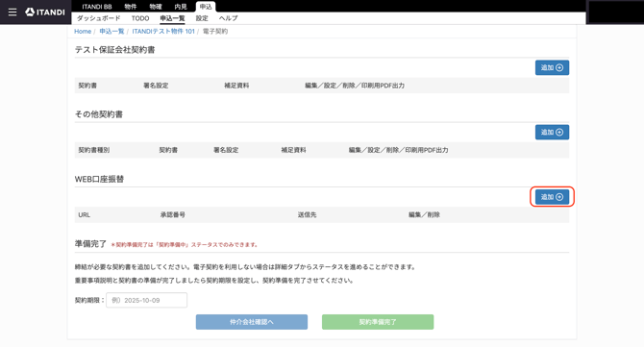Add a WEB口座振替 entry
Screen dimensions: 644x347
click(x=552, y=197)
